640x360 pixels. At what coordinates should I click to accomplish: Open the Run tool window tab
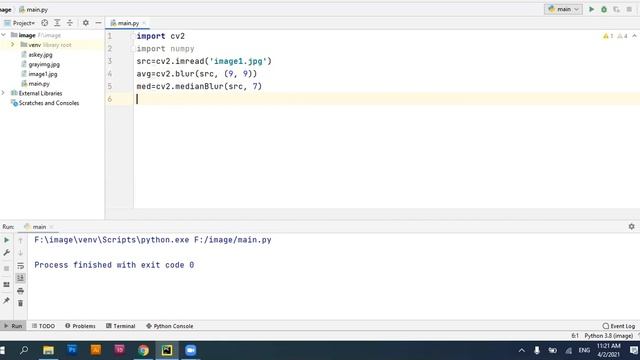13,326
